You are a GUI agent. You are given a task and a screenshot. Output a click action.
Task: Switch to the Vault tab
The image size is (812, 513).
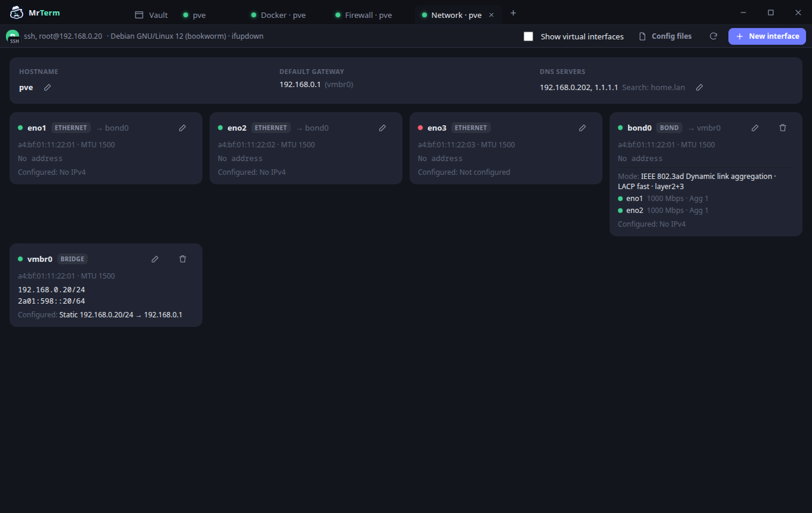(x=152, y=15)
